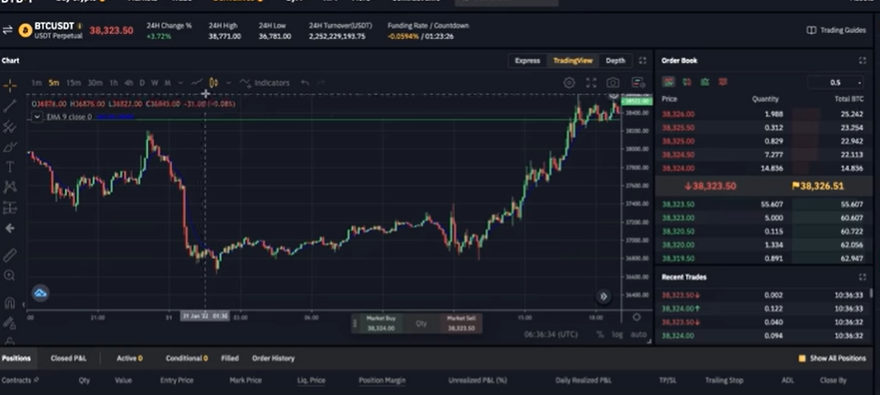Click the compare line chart icon
This screenshot has height=395, width=880.
(x=196, y=82)
